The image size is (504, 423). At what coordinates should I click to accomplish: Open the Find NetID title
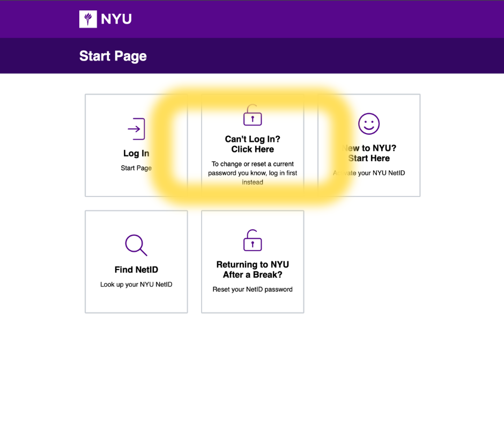coord(136,269)
